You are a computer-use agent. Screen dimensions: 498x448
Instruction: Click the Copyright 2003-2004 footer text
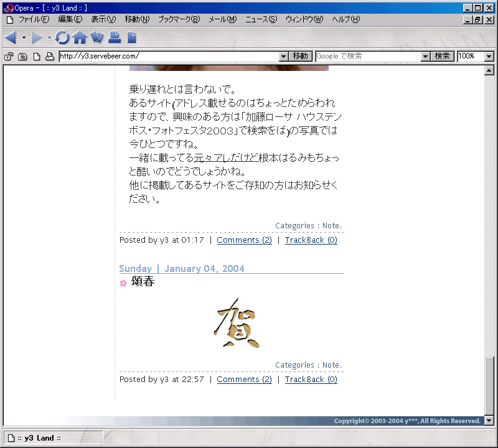[407, 421]
